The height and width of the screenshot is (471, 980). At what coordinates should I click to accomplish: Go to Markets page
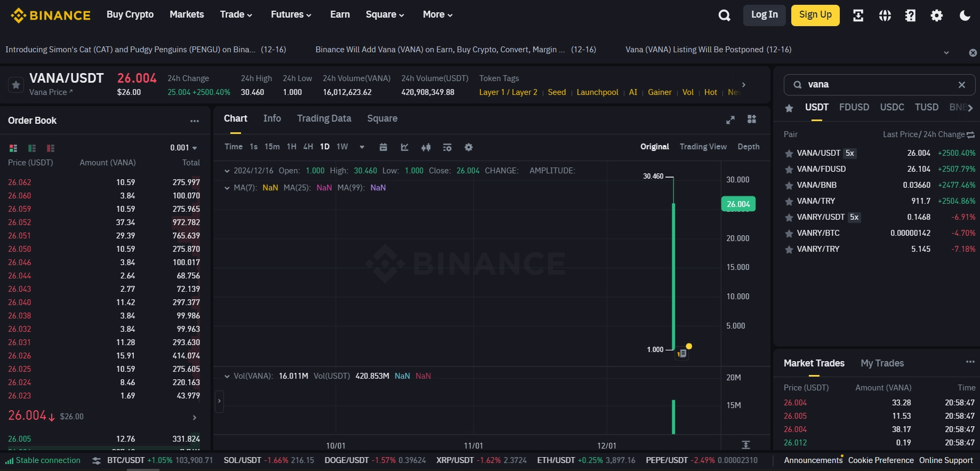[187, 14]
